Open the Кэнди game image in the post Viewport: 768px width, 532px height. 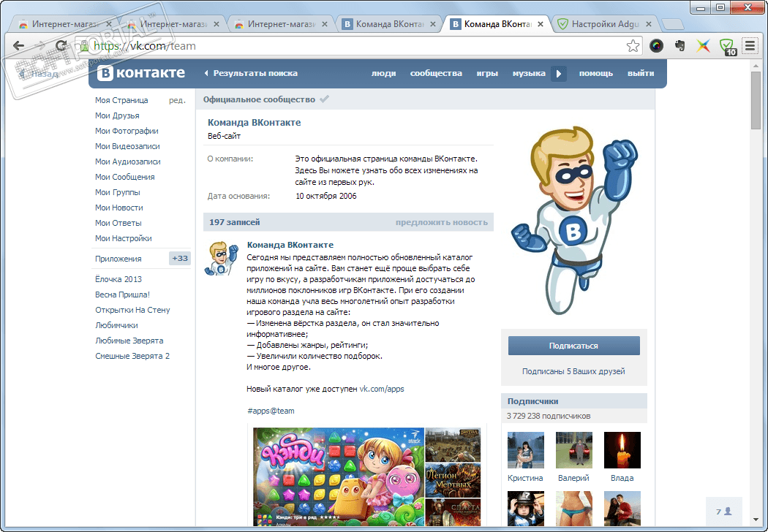point(339,476)
